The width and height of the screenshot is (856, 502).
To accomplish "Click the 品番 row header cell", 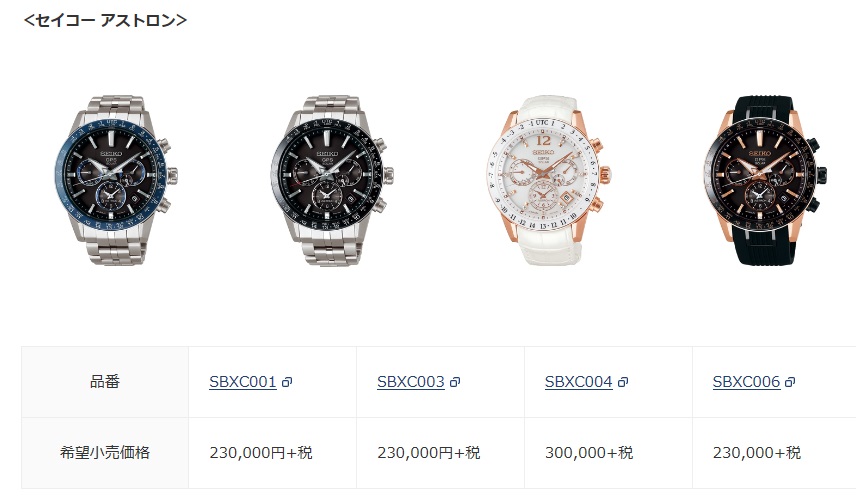I will tap(105, 382).
